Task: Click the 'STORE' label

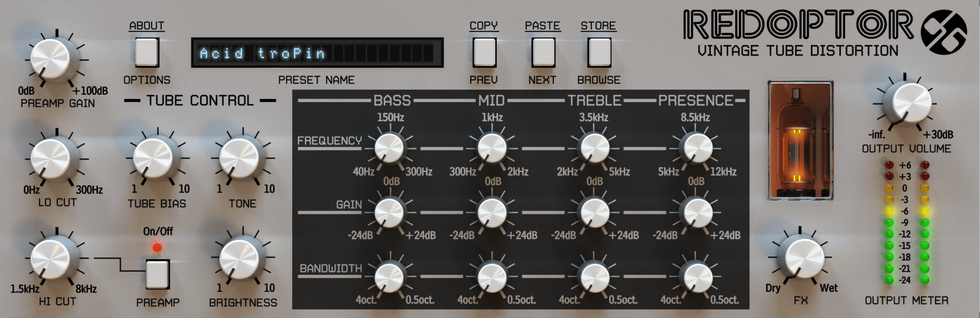Action: [x=598, y=26]
